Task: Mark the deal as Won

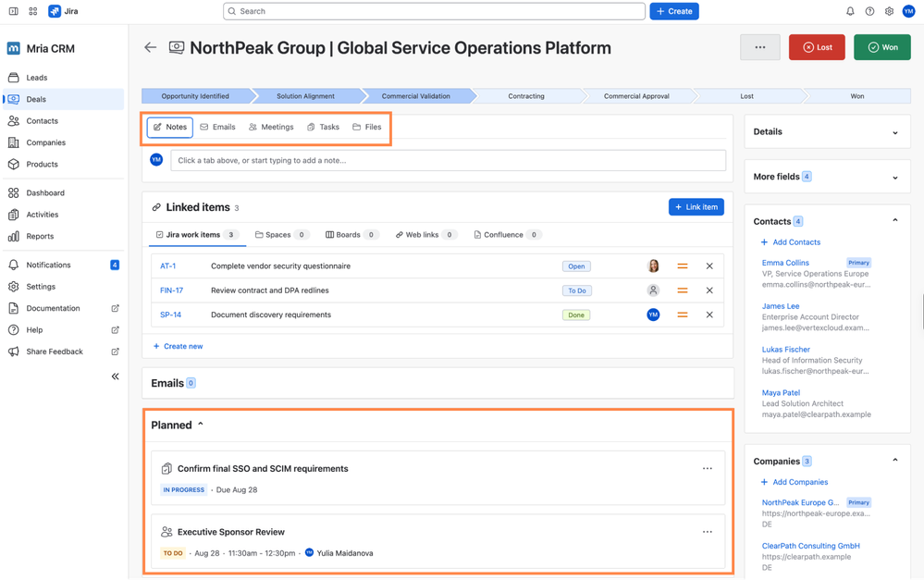Action: (x=882, y=47)
